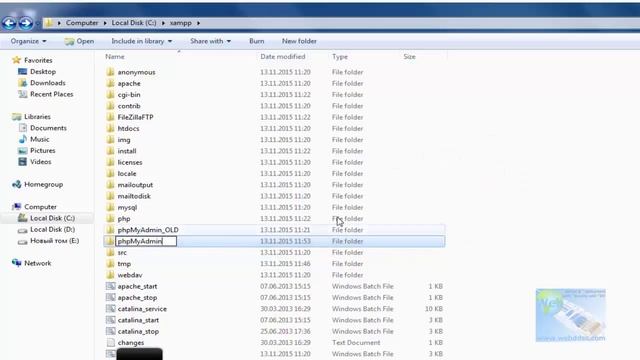The height and width of the screenshot is (360, 640).
Task: Sort by the Size column header
Action: coord(409,57)
